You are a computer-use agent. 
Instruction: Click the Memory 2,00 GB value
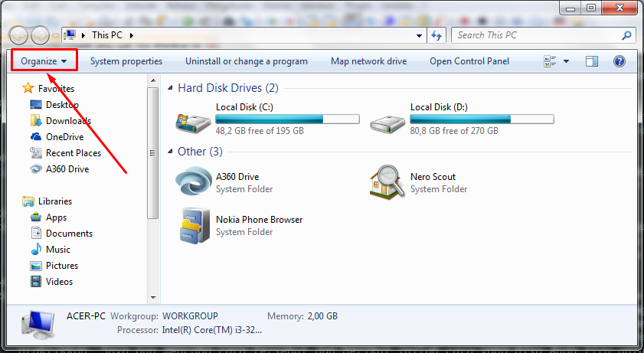pyautogui.click(x=322, y=316)
